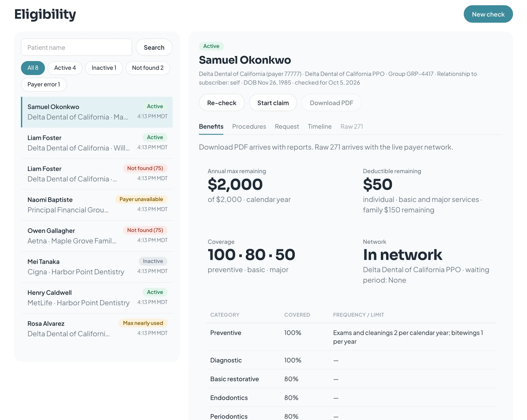Focus the Patient name search field
The width and height of the screenshot is (527, 420).
click(x=77, y=47)
